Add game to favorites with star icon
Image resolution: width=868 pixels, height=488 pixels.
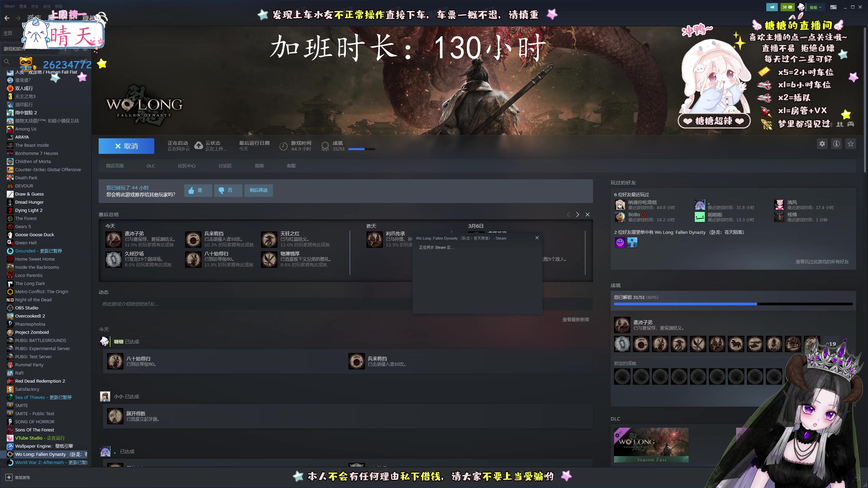click(851, 144)
